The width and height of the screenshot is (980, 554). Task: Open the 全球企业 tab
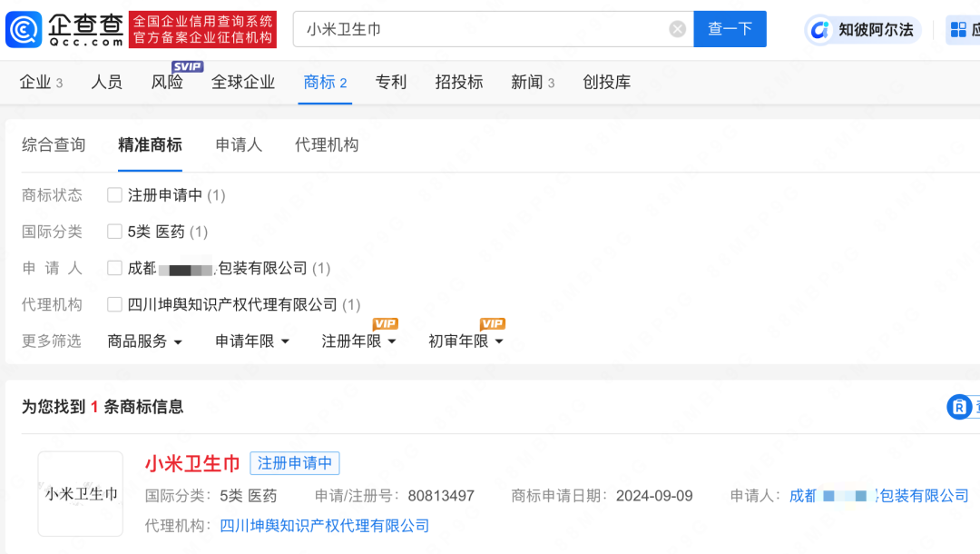click(243, 82)
